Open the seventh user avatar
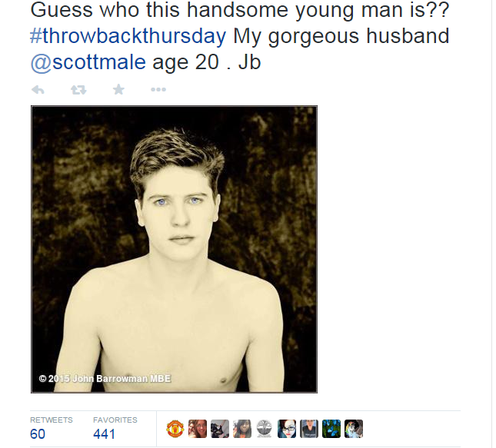The height and width of the screenshot is (448, 496). pos(309,428)
